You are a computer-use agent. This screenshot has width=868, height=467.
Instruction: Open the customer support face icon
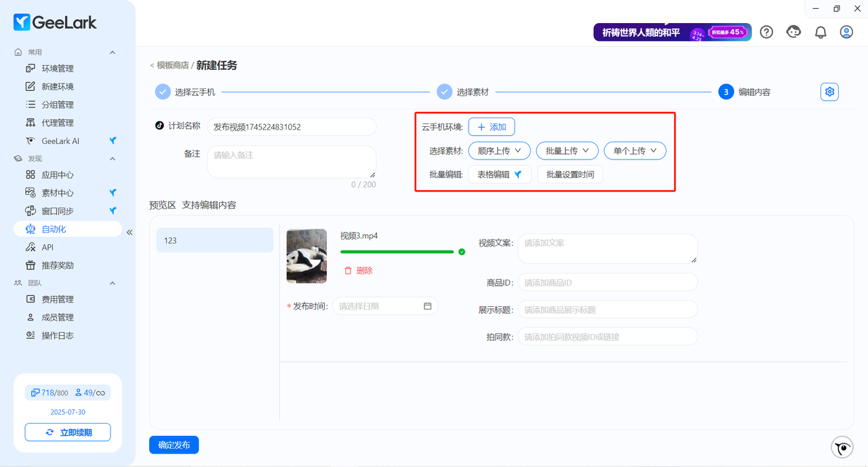coord(793,32)
